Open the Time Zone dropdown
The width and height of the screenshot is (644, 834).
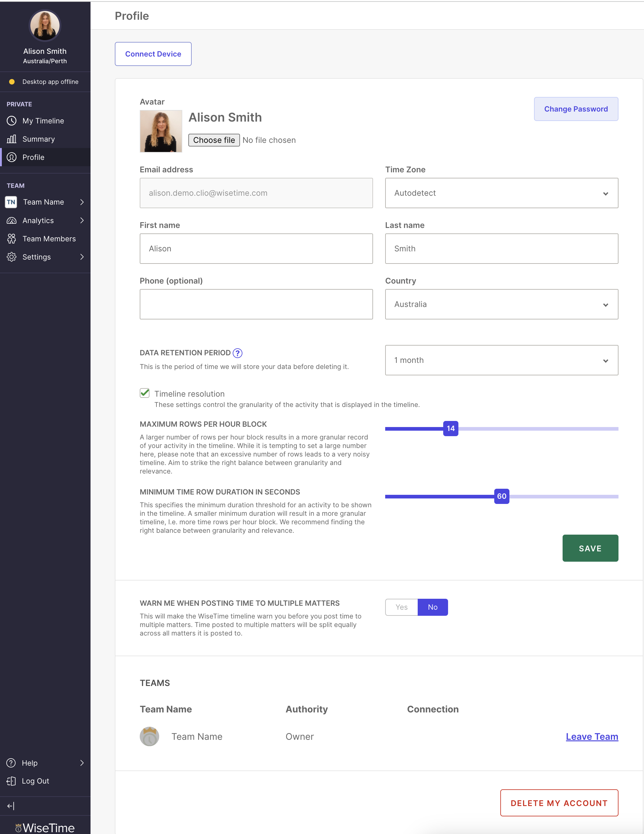(502, 193)
